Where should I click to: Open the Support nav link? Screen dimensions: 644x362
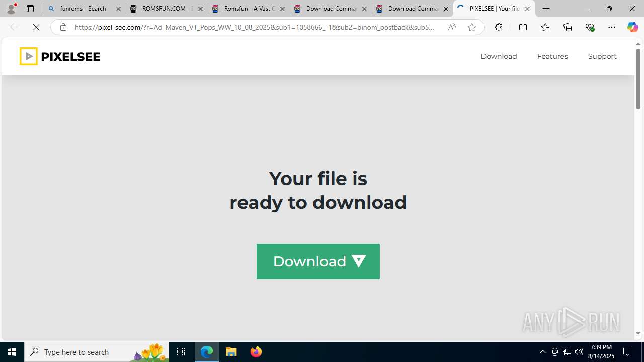click(x=602, y=56)
